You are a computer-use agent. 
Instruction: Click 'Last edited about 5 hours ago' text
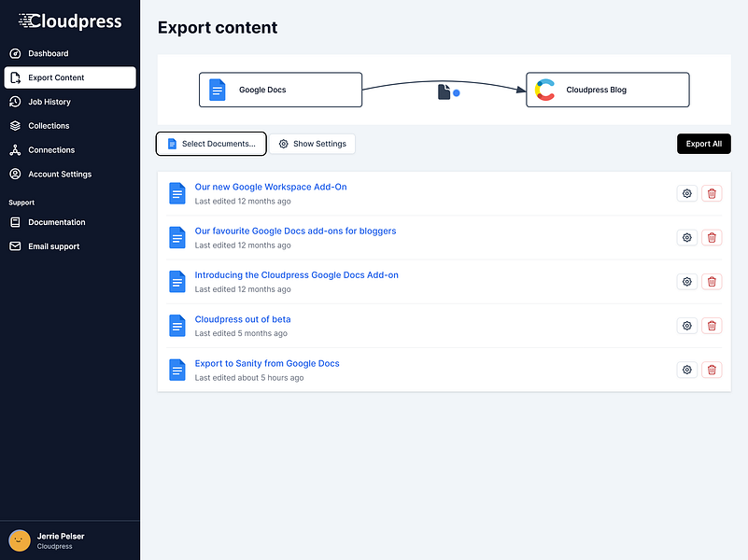[249, 378]
